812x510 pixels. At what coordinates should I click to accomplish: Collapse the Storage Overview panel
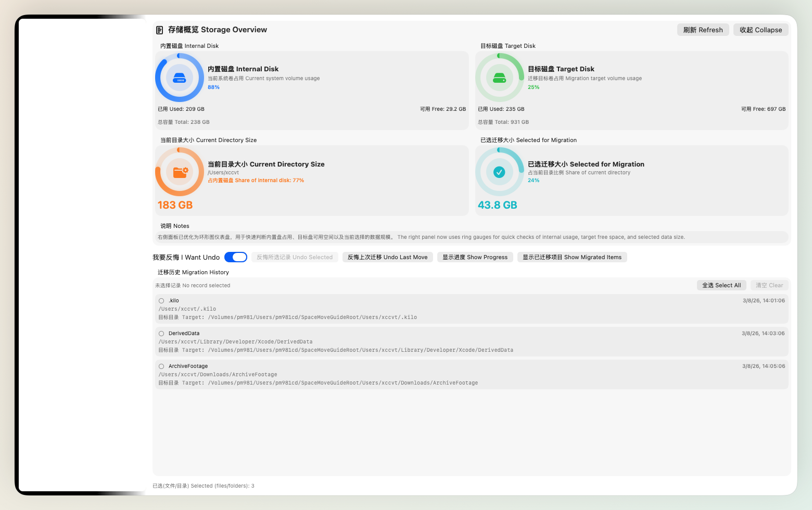[760, 30]
